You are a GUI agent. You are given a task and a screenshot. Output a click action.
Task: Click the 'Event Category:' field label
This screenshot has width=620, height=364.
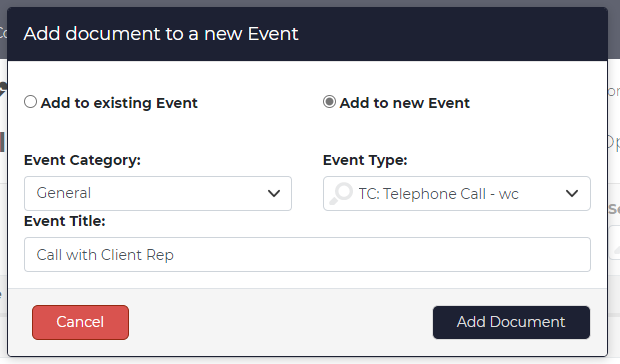click(x=82, y=160)
